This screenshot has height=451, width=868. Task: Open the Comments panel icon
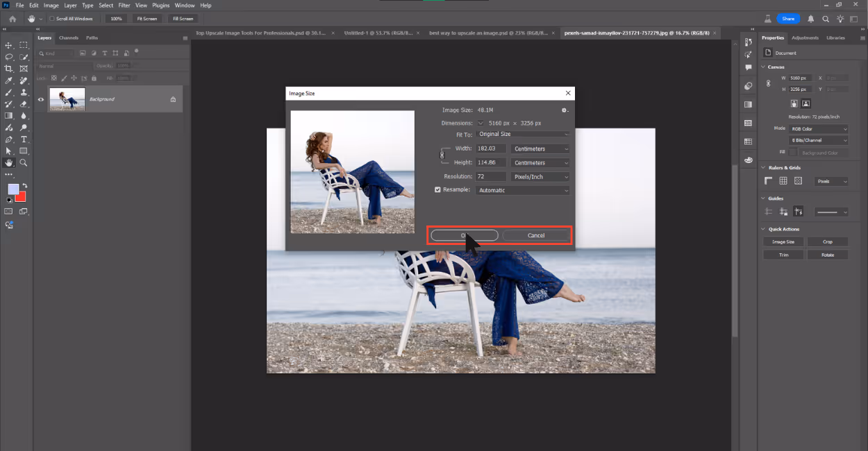[748, 68]
